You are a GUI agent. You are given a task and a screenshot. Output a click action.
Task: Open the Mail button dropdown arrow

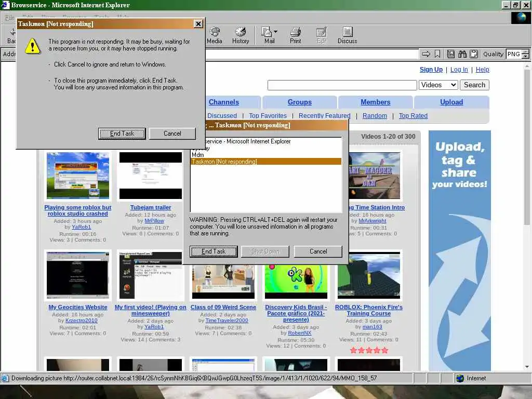(275, 32)
